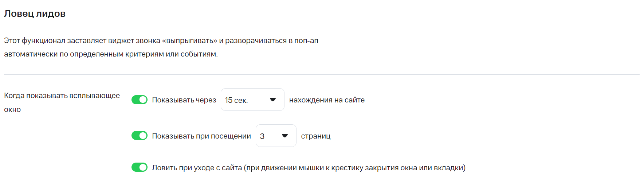This screenshot has height=179, width=644.
Task: Click the arrow in the "15 сек." dropdown
Action: point(273,100)
